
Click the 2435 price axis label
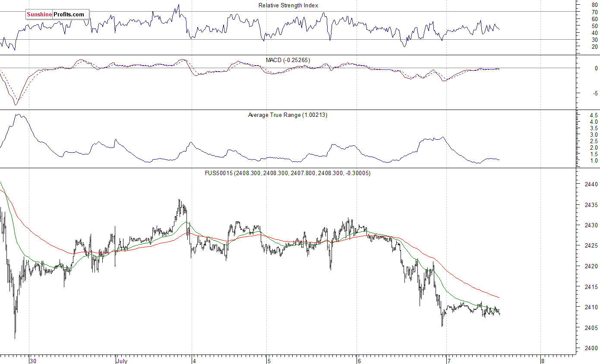click(591, 205)
